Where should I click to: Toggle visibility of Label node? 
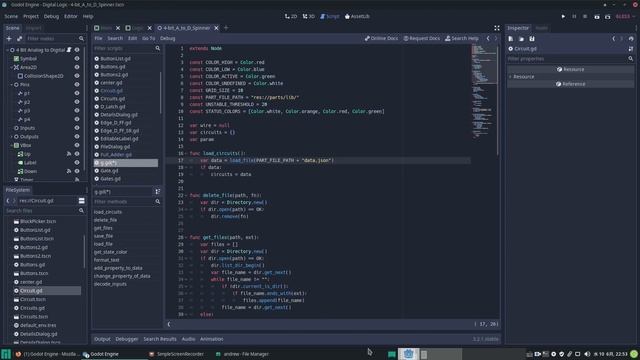[x=77, y=162]
